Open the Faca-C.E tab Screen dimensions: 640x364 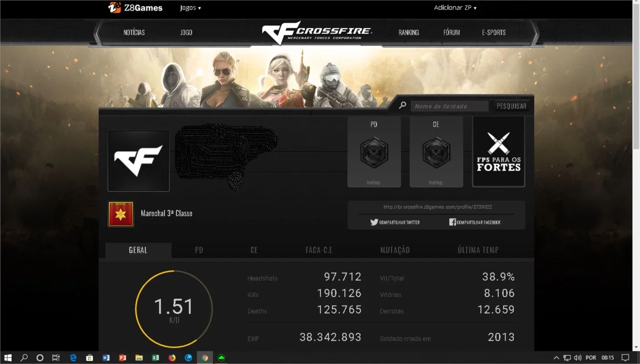[x=319, y=250]
